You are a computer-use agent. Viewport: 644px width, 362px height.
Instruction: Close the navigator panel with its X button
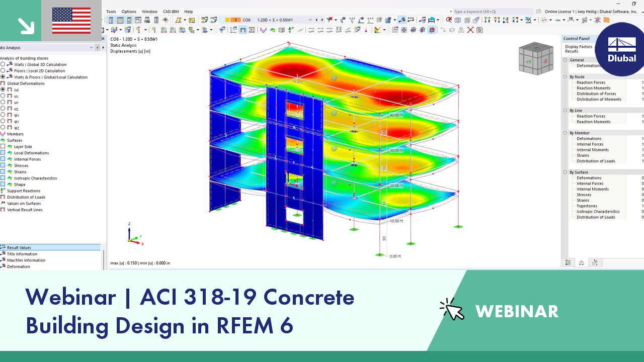coord(103,38)
